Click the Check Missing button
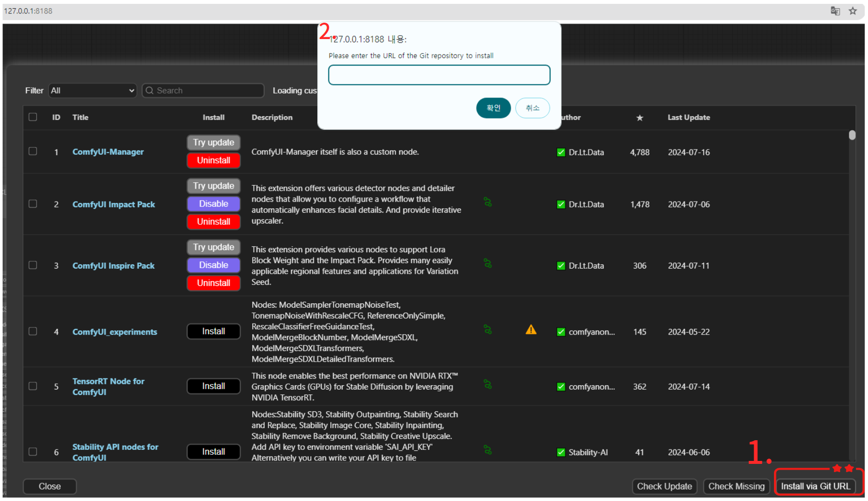The image size is (868, 501). (x=736, y=486)
